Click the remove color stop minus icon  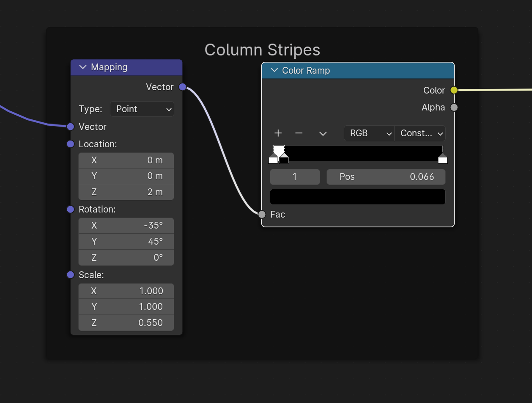pyautogui.click(x=299, y=133)
